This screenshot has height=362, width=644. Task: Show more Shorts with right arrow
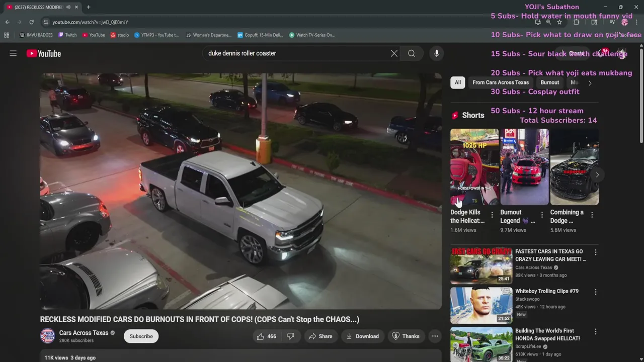(x=597, y=175)
